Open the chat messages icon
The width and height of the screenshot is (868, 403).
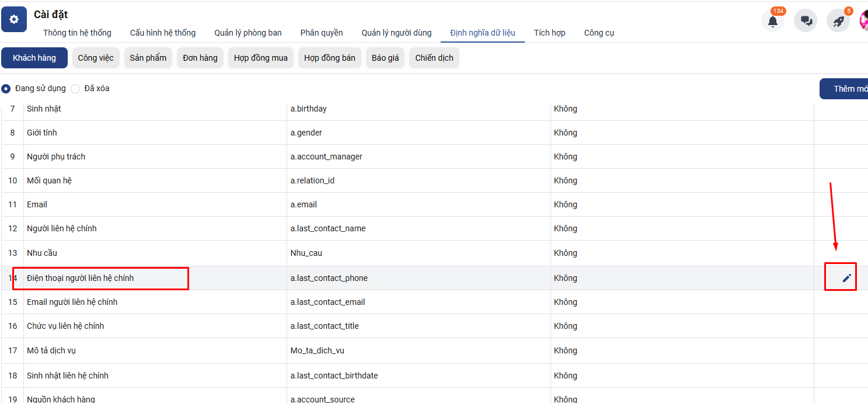point(806,21)
